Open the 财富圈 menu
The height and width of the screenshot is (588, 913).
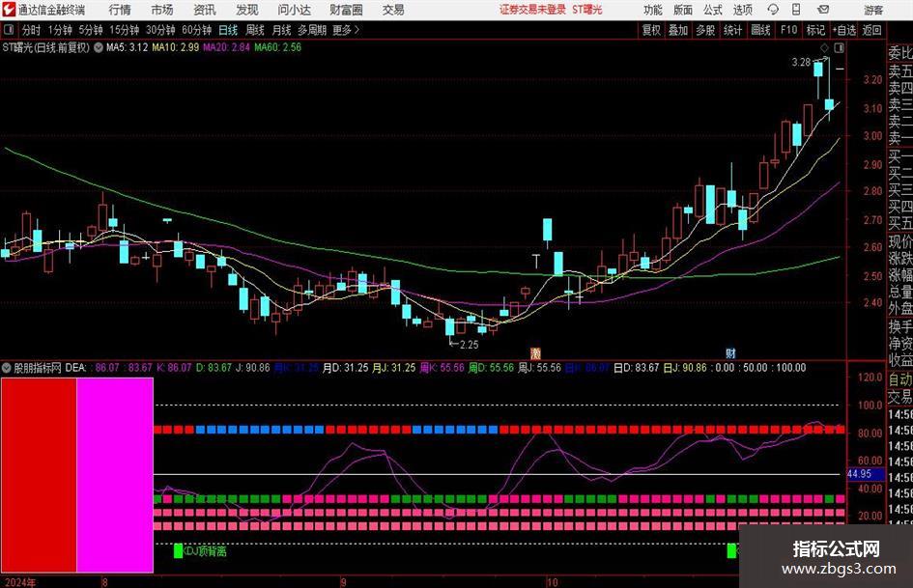point(346,10)
